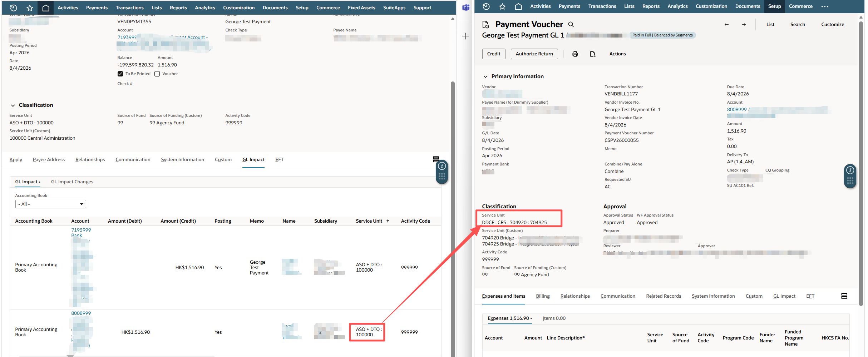Click the balance value -199,599,820.32
Viewport: 868px width, 357px height.
[x=135, y=65]
